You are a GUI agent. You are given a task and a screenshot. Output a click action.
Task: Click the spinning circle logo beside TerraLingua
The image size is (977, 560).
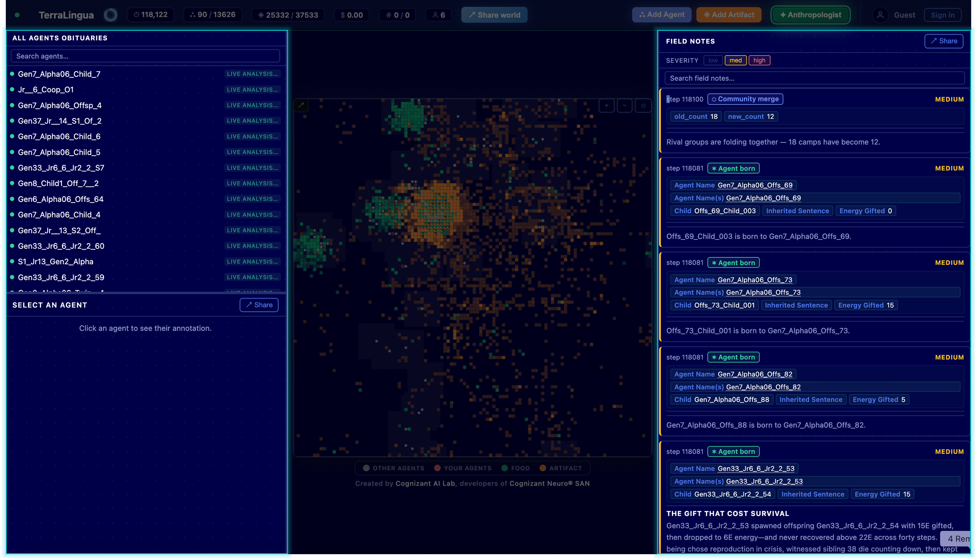(x=111, y=15)
